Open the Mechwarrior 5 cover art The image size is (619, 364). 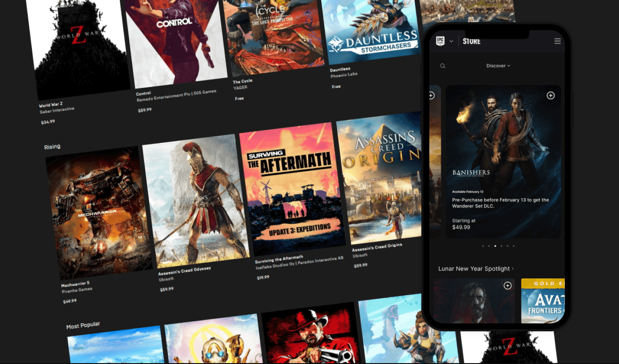pyautogui.click(x=99, y=213)
